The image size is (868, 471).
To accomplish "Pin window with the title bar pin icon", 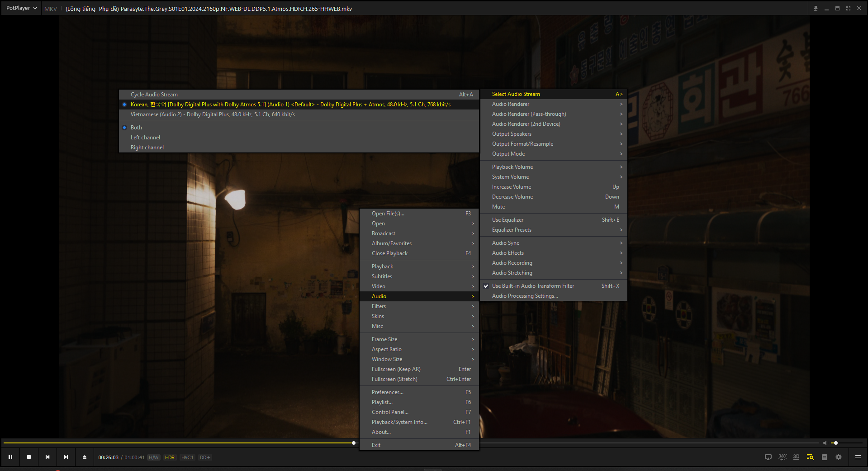I will coord(816,8).
